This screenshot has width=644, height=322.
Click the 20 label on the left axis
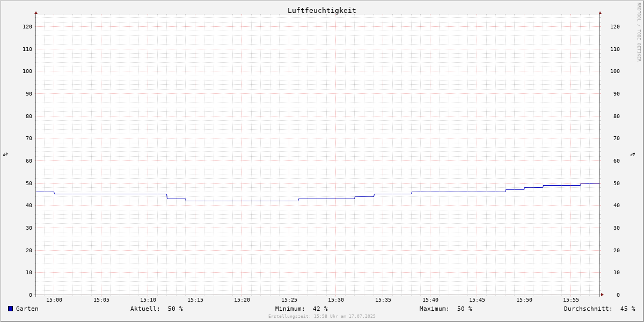29,250
